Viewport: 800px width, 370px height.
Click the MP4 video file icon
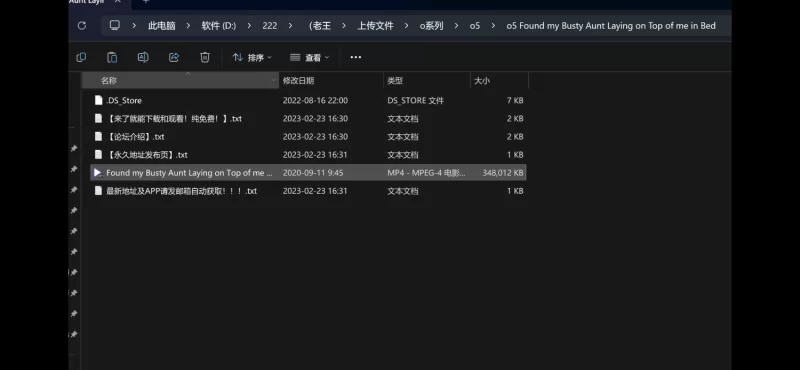click(98, 172)
